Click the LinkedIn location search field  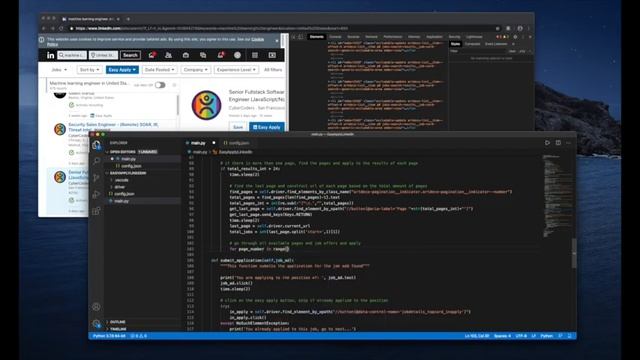(103, 55)
